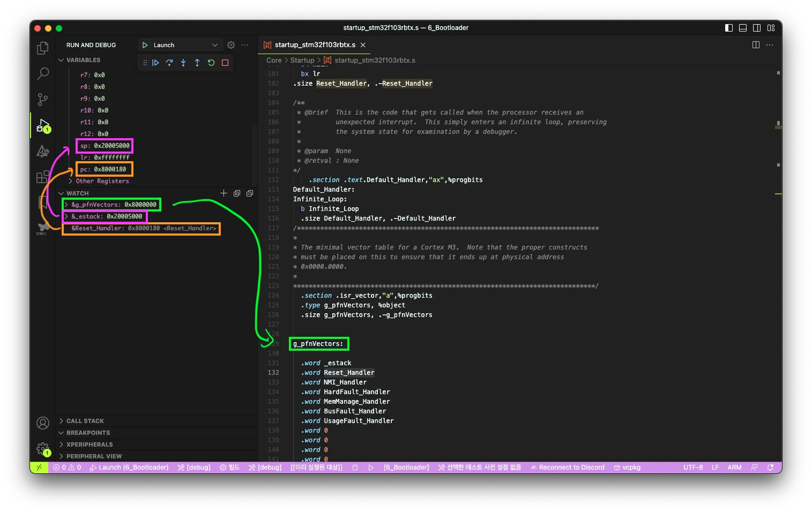Stop the debug session
The width and height of the screenshot is (812, 513).
click(225, 63)
